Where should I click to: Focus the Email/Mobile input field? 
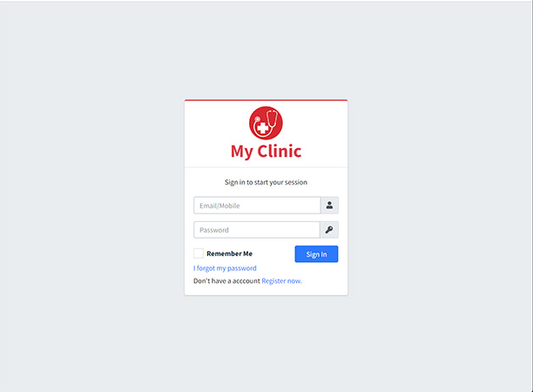257,206
